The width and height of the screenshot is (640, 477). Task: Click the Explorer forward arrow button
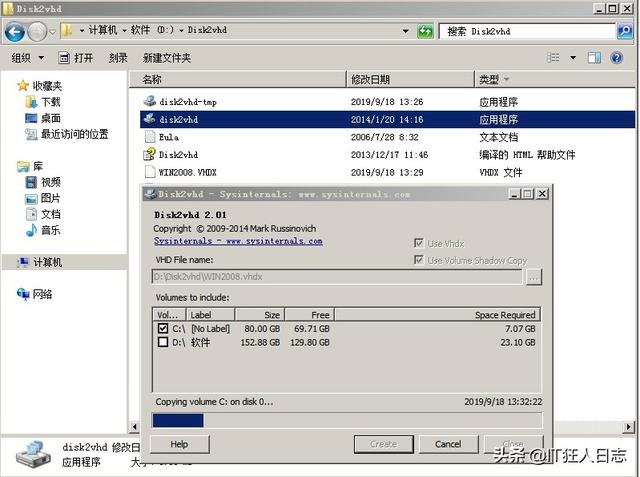37,32
